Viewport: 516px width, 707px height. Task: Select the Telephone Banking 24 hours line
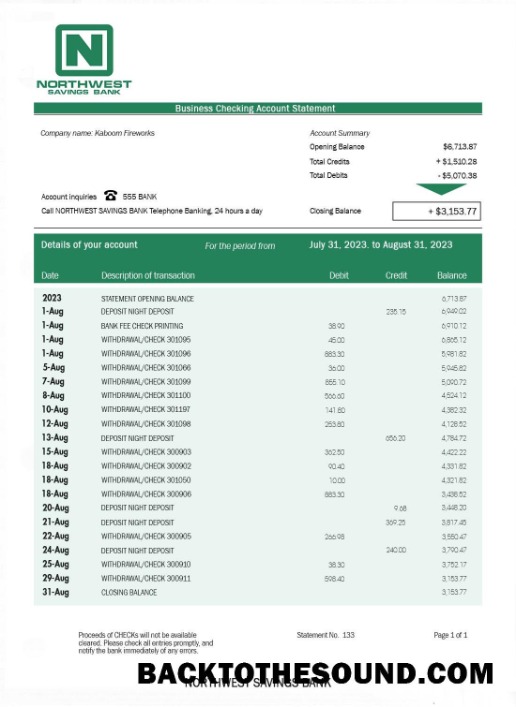pos(152,211)
